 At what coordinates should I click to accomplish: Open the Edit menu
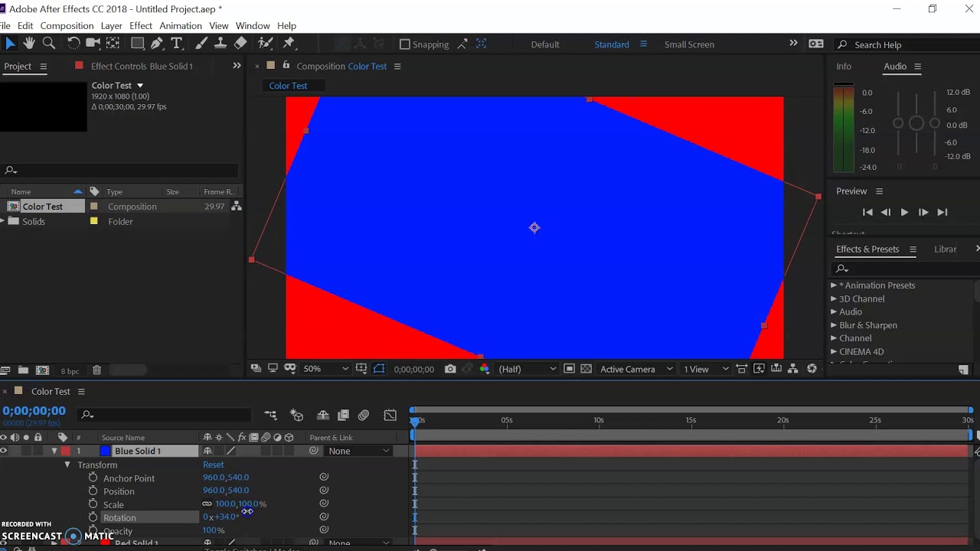[x=25, y=26]
